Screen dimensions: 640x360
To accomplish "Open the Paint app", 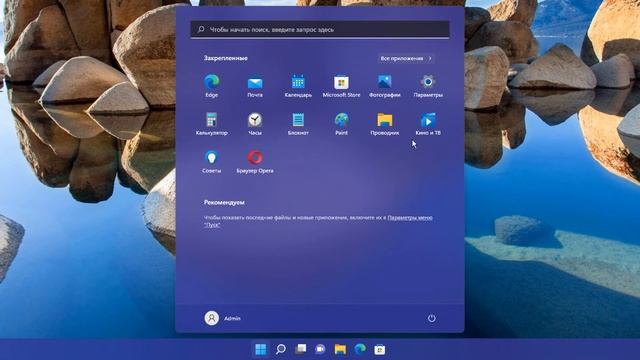I will [342, 124].
